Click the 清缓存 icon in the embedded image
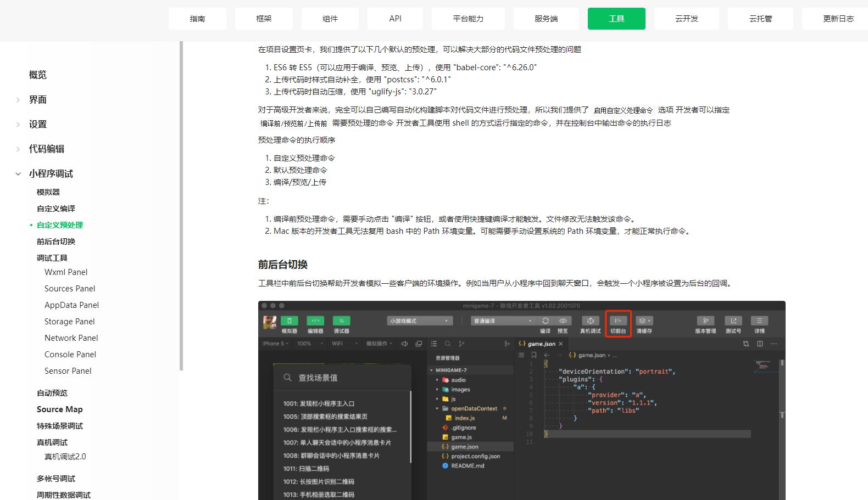The image size is (868, 500). click(x=644, y=321)
